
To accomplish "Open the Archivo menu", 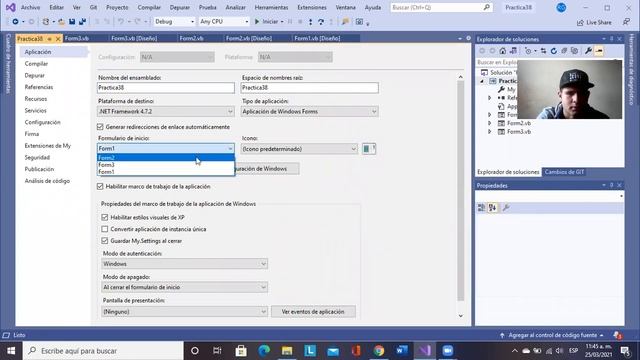I will 31,7.
